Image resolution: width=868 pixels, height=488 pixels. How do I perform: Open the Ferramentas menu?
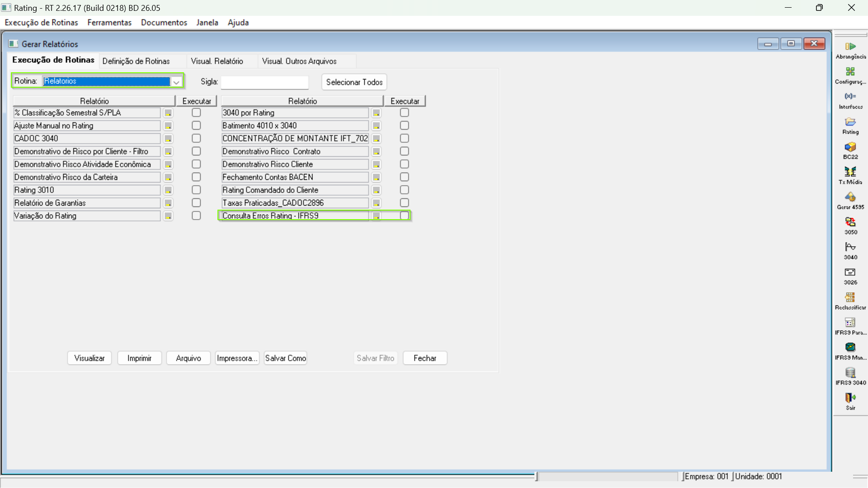109,23
